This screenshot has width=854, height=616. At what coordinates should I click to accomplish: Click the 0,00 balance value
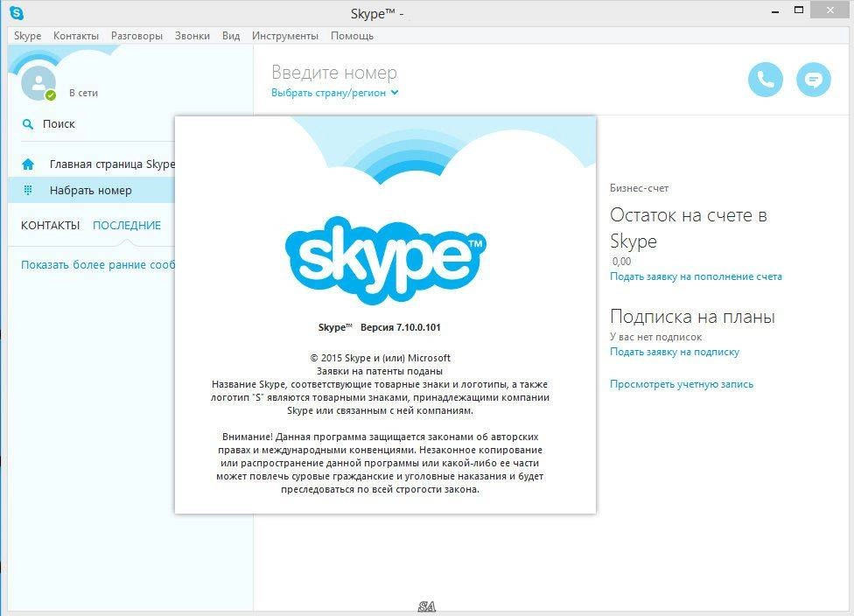(x=621, y=262)
